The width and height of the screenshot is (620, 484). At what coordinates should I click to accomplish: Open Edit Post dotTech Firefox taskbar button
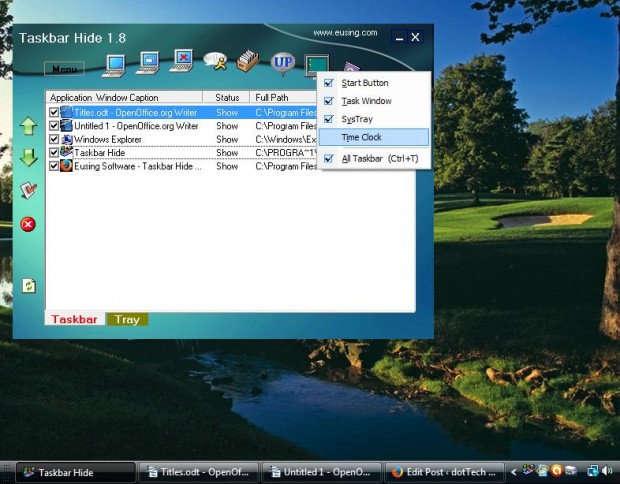444,472
